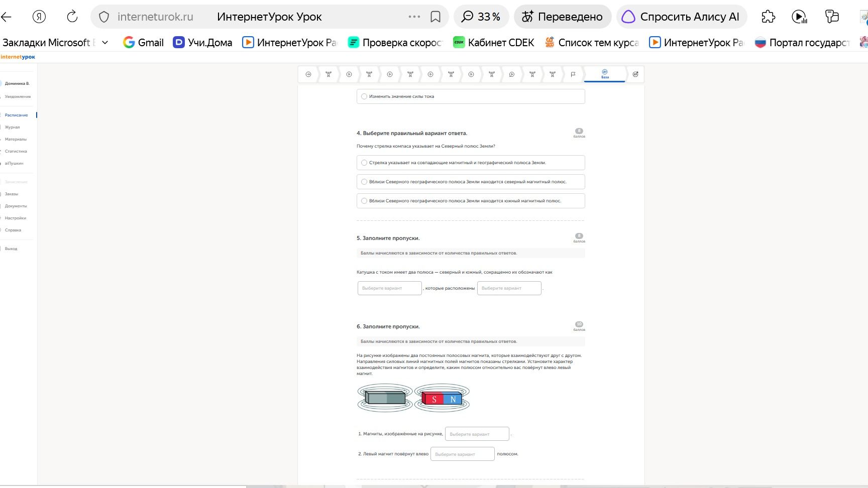Open the site protection shield icon
Screen dimensions: 868x488
[104, 17]
